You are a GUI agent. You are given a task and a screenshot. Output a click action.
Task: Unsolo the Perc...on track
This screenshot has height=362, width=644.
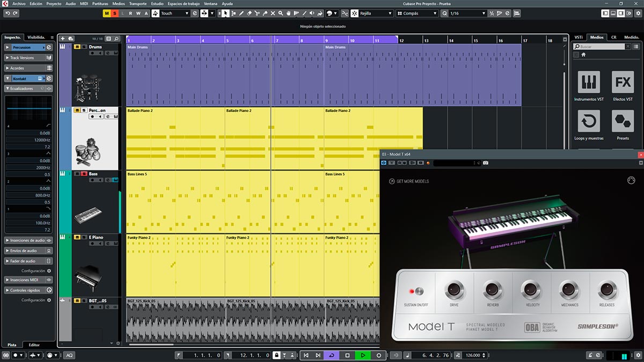(x=84, y=110)
